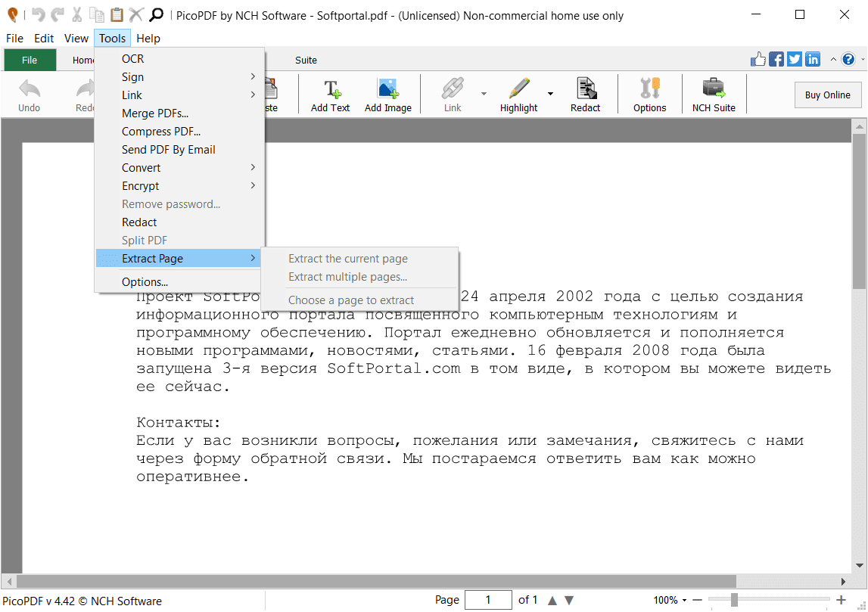868x612 pixels.
Task: Close the Tools menu via Tools
Action: click(x=112, y=38)
